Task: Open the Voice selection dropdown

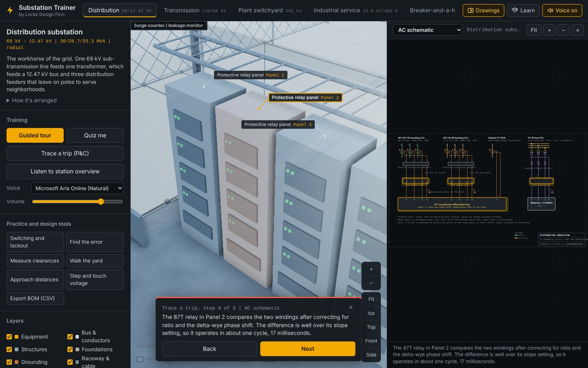Action: coord(77,188)
